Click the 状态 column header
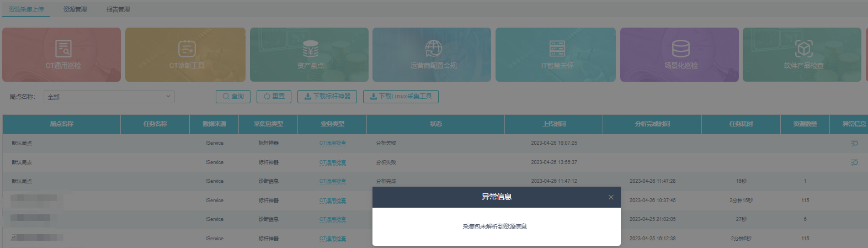The image size is (868, 248). pyautogui.click(x=436, y=124)
